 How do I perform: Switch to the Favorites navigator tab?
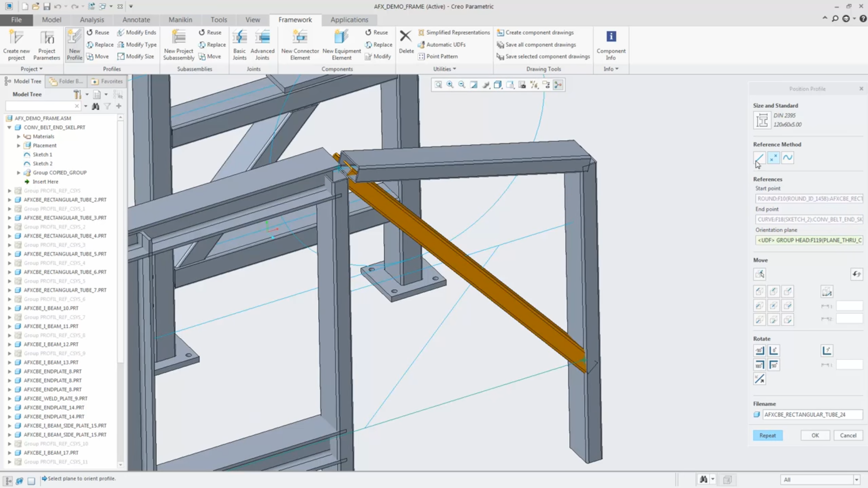click(x=107, y=81)
